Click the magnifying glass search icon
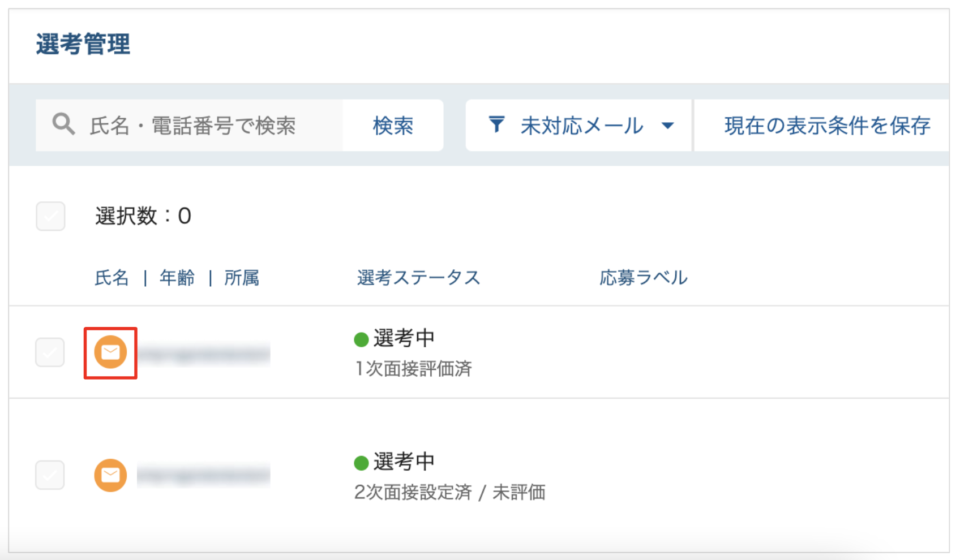 pos(63,124)
